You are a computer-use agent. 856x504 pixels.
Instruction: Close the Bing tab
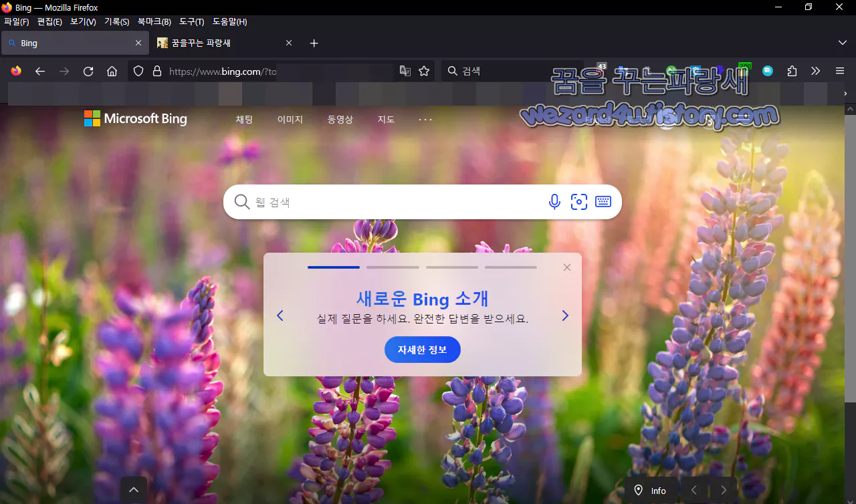[138, 43]
